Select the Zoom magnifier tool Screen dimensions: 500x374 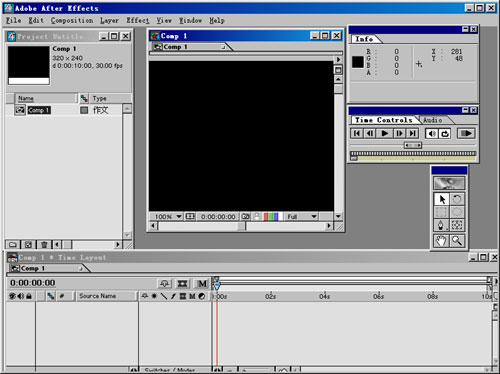pos(457,241)
